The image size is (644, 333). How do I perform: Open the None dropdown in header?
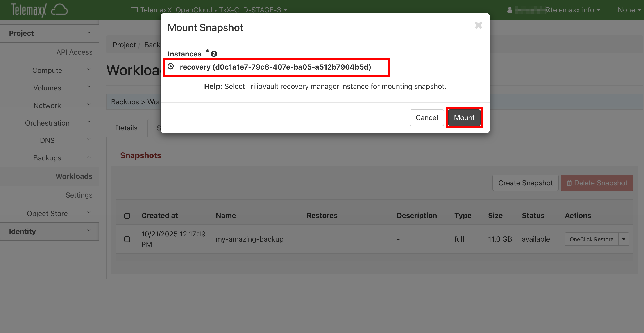click(629, 10)
